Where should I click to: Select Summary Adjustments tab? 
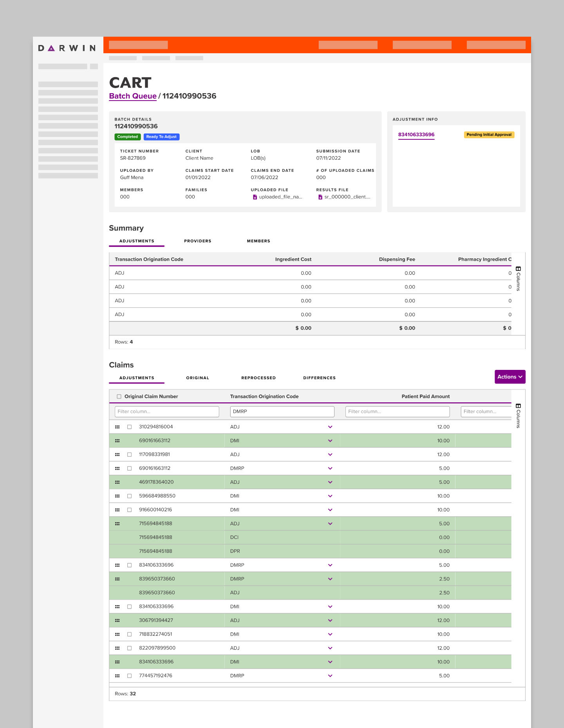137,241
